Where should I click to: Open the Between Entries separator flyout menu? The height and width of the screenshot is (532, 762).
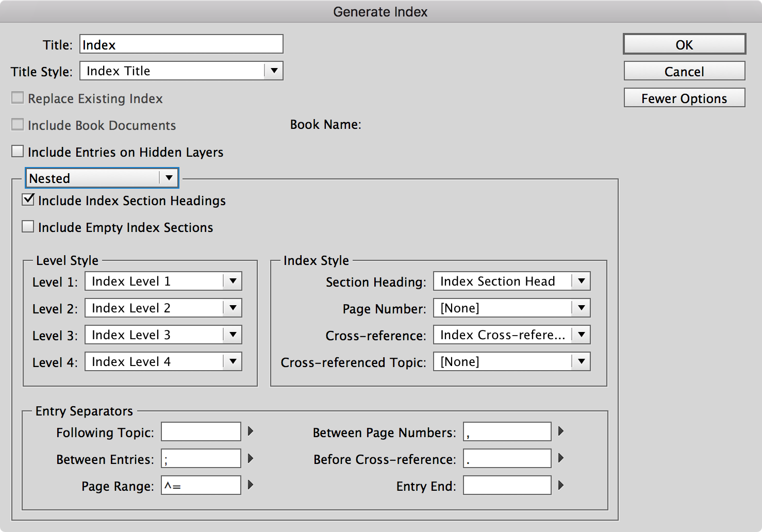pyautogui.click(x=250, y=458)
